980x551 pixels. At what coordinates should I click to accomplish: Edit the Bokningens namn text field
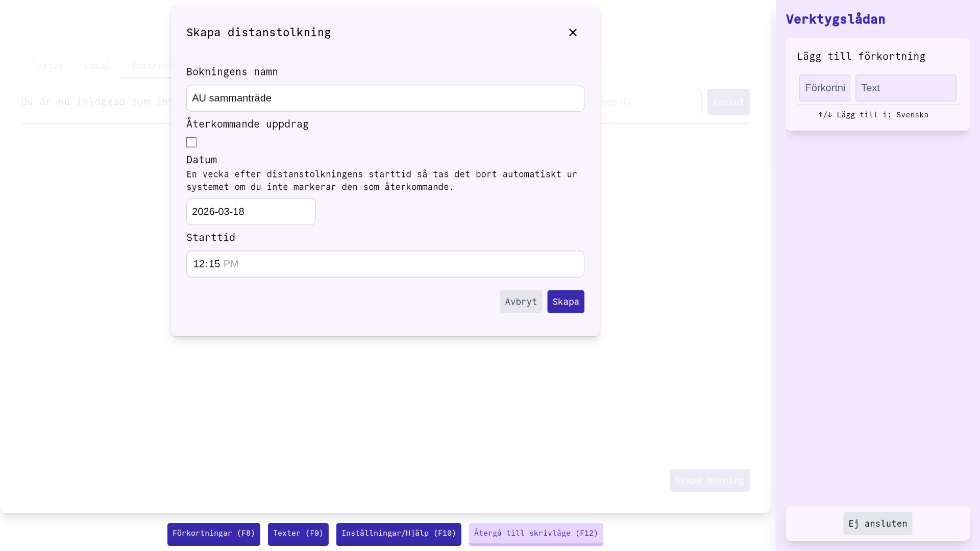coord(385,98)
